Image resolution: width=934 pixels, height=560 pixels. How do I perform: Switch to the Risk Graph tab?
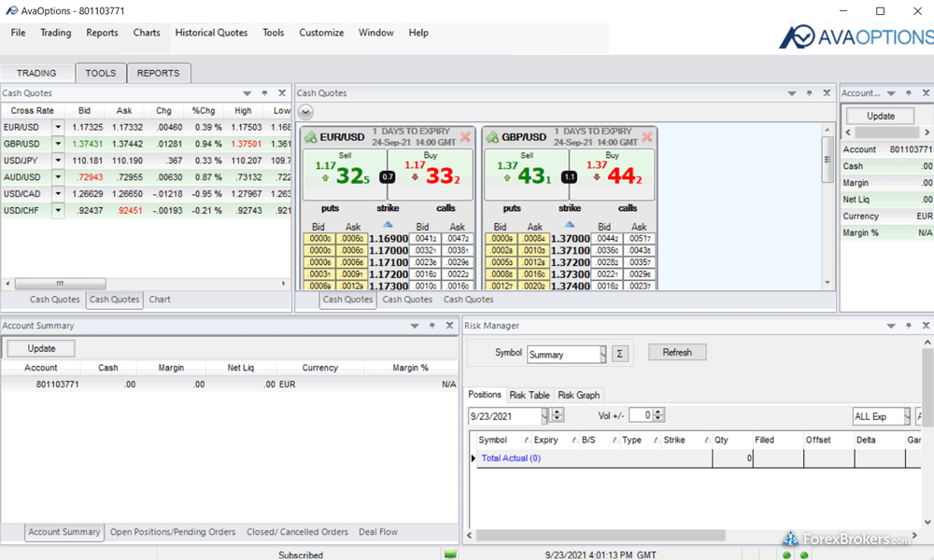pyautogui.click(x=578, y=395)
